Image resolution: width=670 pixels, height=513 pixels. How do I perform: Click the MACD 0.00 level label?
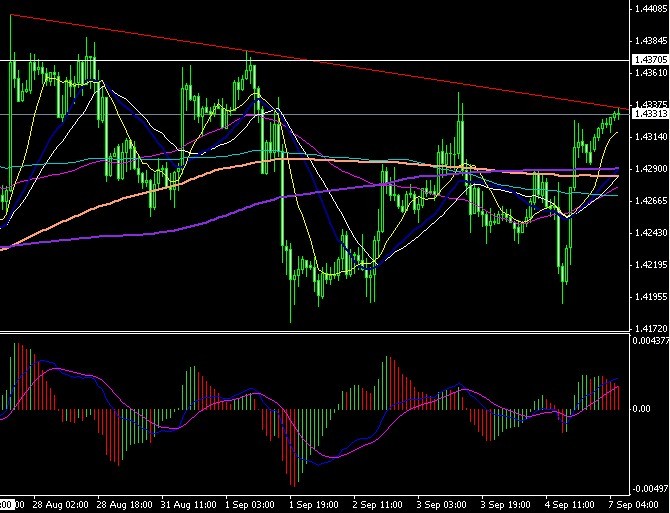(x=641, y=409)
